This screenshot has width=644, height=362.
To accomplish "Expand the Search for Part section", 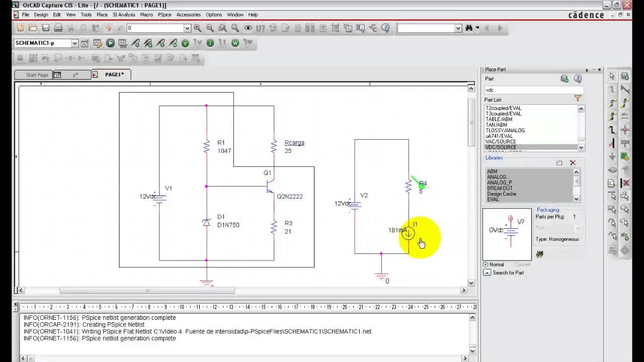I will pos(487,273).
